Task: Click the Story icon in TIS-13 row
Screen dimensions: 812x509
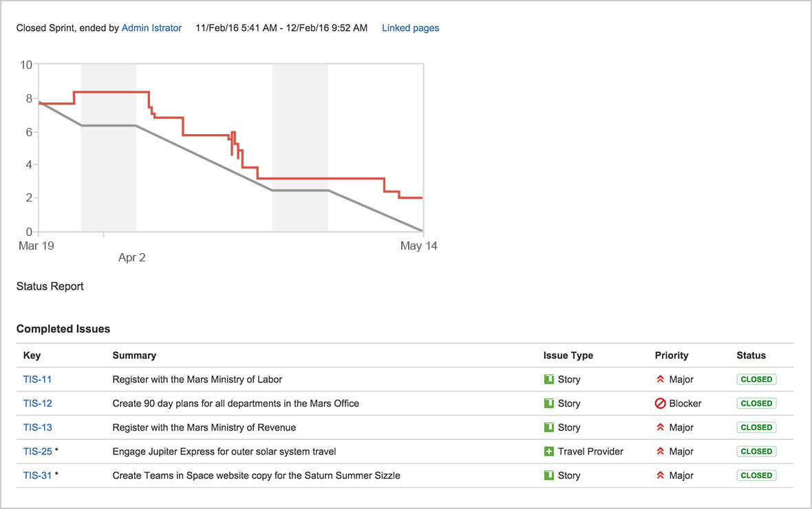Action: [x=549, y=427]
